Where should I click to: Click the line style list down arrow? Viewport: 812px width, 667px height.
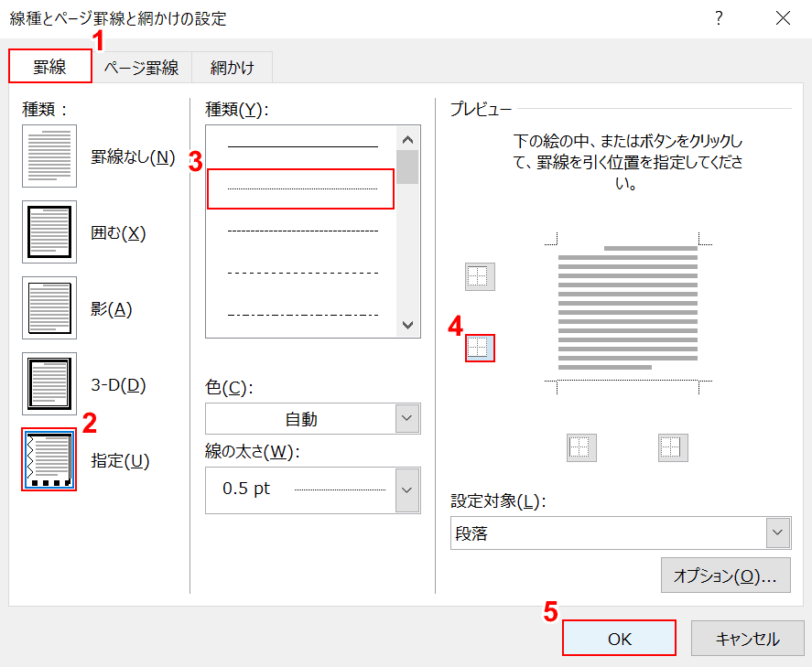407,325
